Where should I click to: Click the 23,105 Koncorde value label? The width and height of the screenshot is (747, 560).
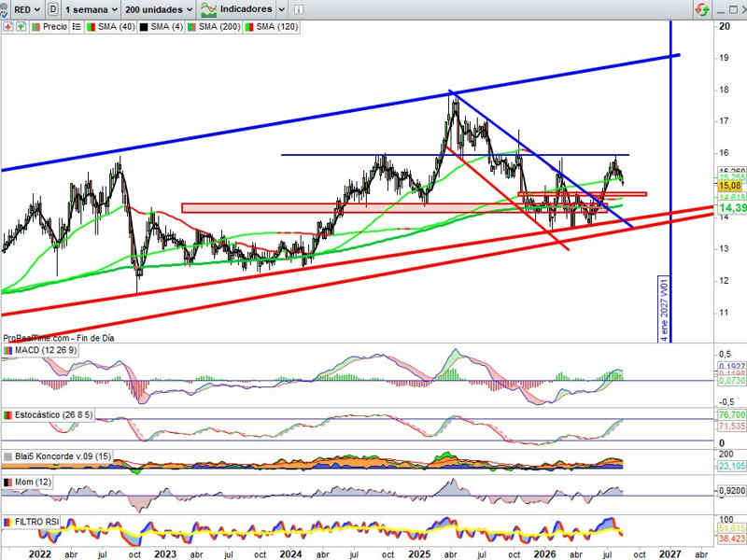[x=732, y=465]
